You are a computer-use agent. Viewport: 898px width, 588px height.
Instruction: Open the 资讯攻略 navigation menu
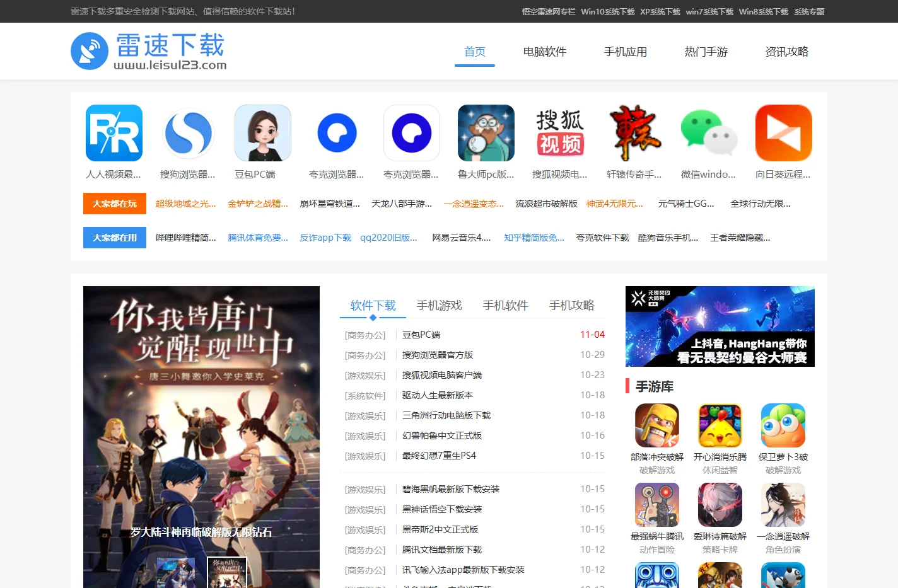point(787,52)
